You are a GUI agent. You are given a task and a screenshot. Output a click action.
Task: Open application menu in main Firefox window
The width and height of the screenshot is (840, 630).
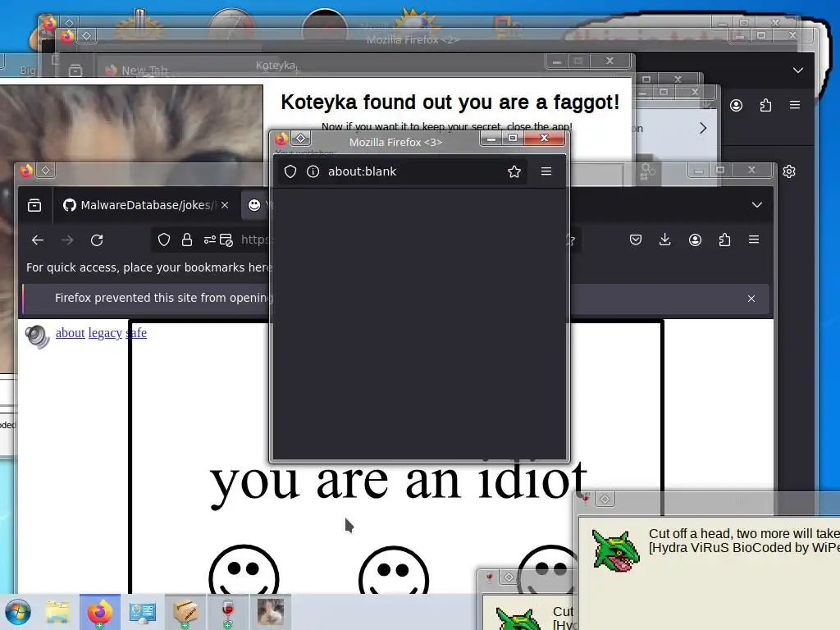click(x=754, y=240)
